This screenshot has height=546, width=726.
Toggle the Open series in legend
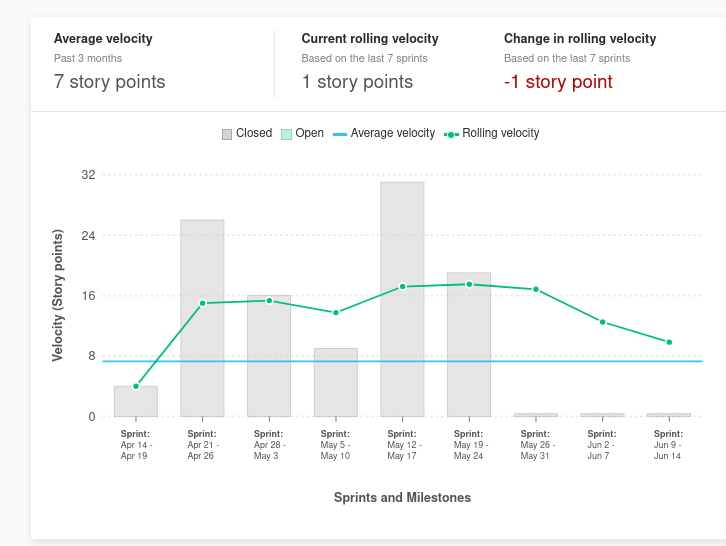[x=309, y=133]
